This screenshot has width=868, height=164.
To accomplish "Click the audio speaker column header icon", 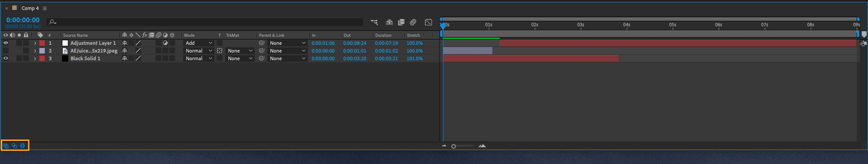I will (12, 35).
